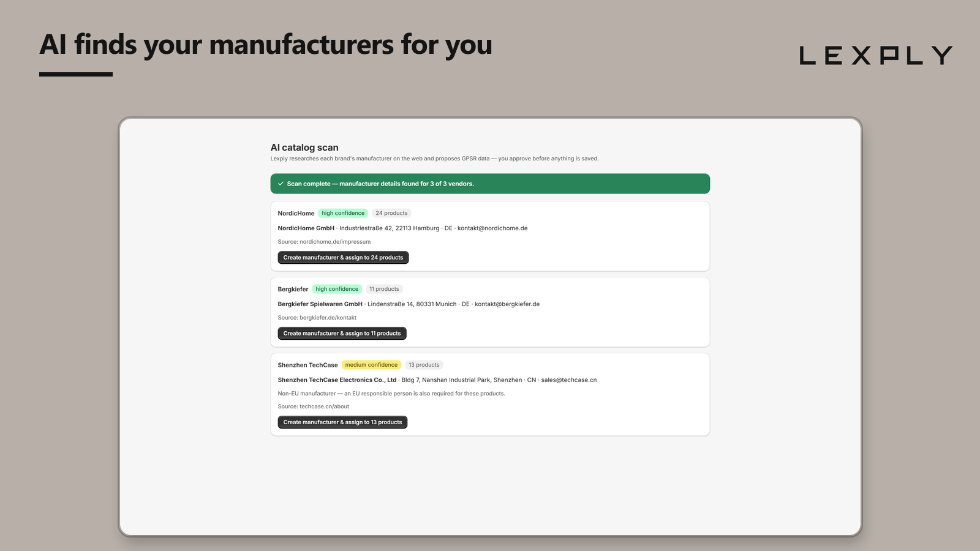Click the medium confidence badge
The height and width of the screenshot is (551, 980).
(371, 365)
